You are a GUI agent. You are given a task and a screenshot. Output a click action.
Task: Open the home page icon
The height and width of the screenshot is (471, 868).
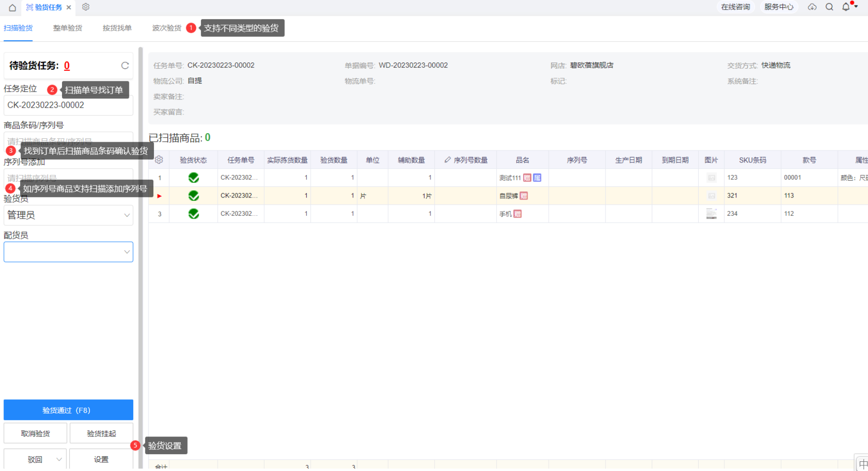[x=13, y=7]
